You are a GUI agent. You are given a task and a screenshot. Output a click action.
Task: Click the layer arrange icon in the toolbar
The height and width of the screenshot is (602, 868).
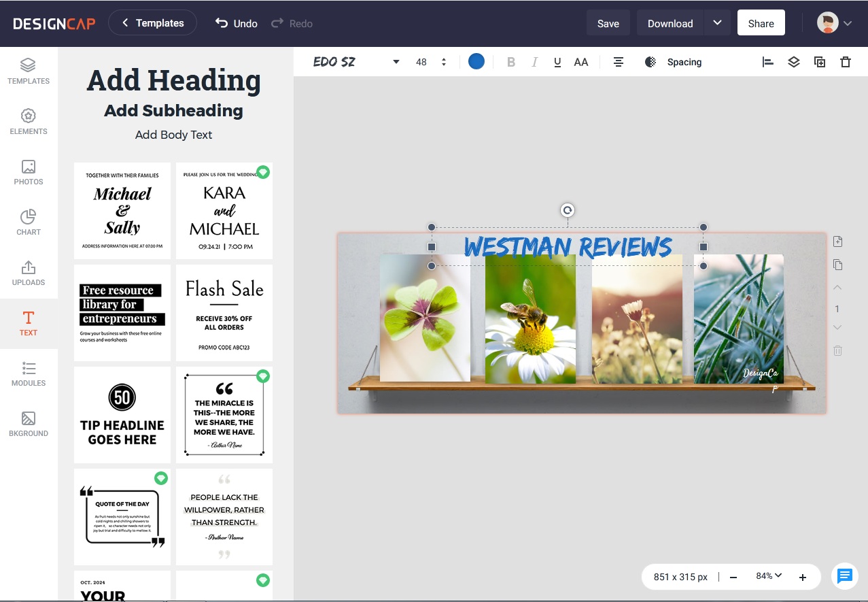tap(793, 62)
